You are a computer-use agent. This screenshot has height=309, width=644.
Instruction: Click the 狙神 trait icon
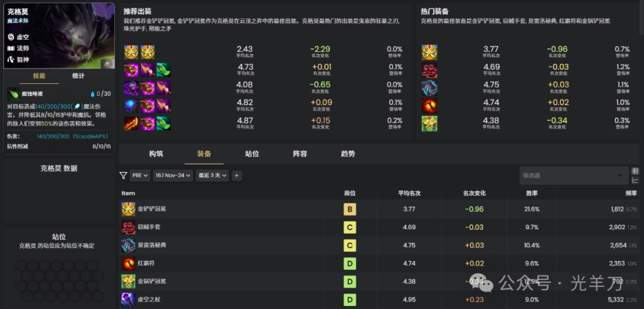pyautogui.click(x=11, y=60)
